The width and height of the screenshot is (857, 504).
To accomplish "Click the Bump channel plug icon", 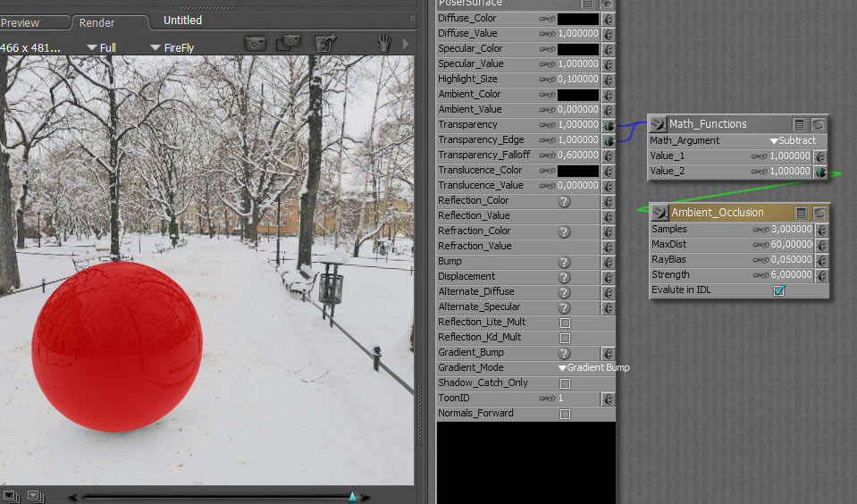I will [x=609, y=262].
